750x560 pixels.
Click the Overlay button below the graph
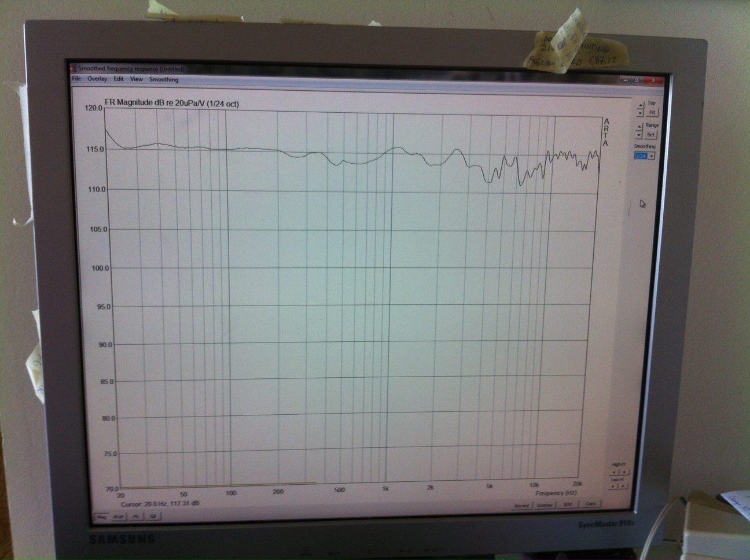click(x=545, y=505)
